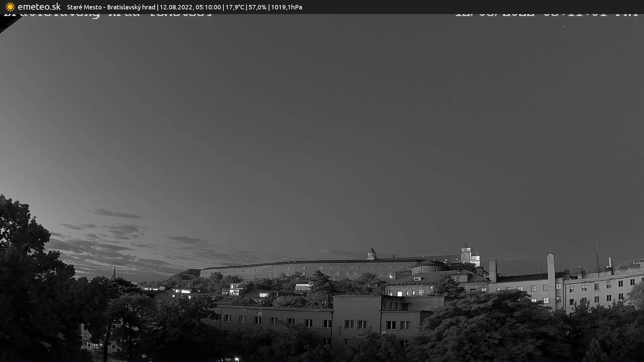Screen dimensions: 644x362
Task: Click the street lamp at the bottom center
Action: (237, 359)
